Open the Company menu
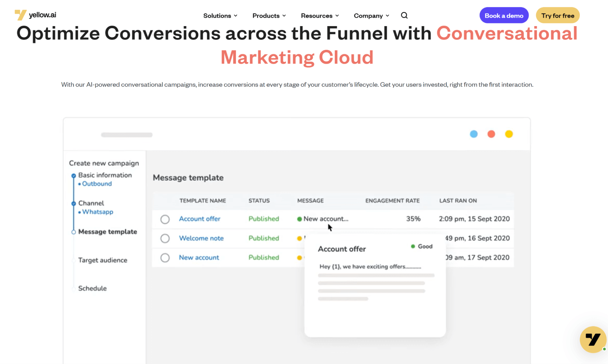Viewport: 608px width, 364px height. [x=371, y=16]
